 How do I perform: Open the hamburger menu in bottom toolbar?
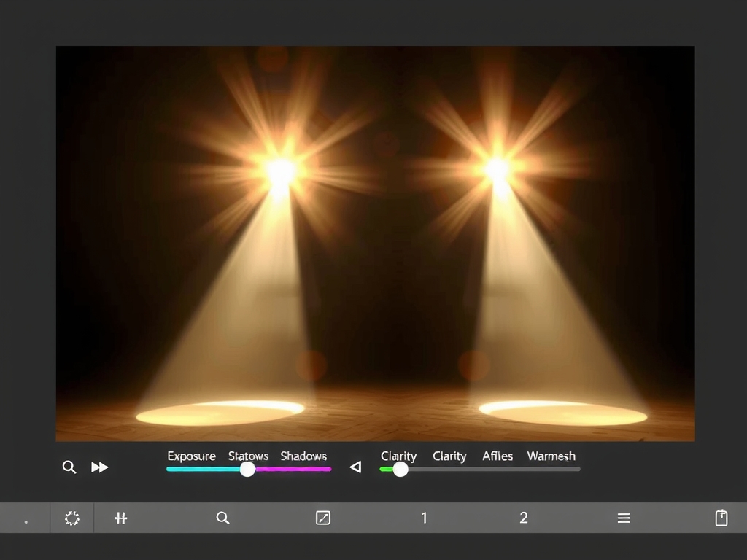(x=624, y=518)
